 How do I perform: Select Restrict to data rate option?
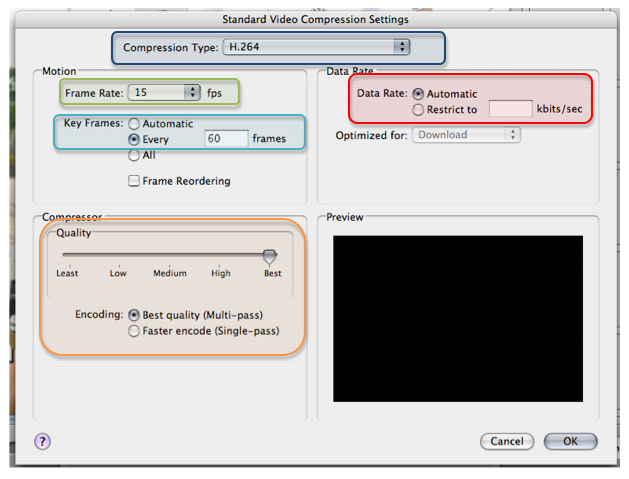tap(418, 110)
